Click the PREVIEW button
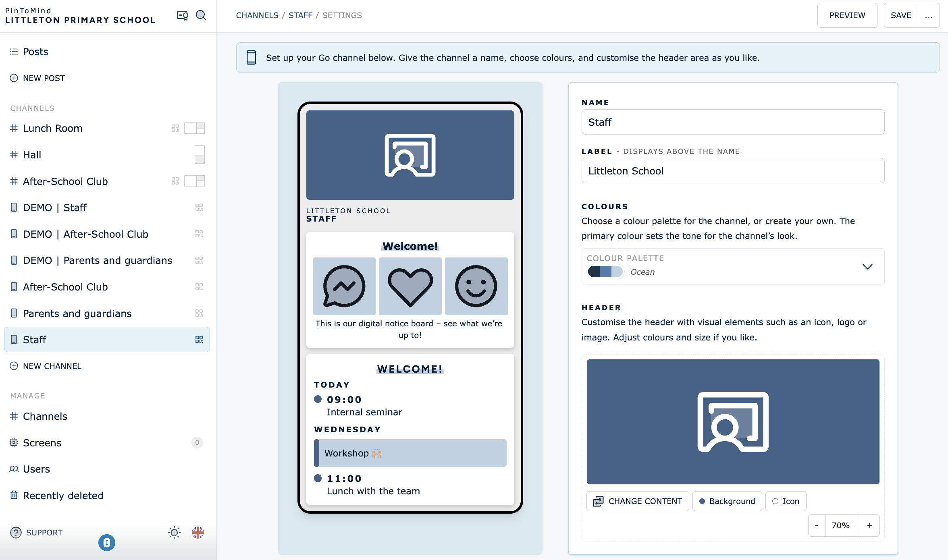Image resolution: width=948 pixels, height=560 pixels. pos(847,15)
